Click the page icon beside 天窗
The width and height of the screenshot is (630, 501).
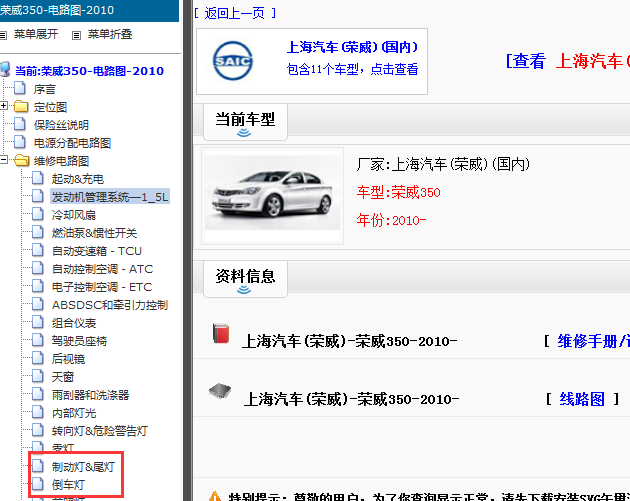coord(38,376)
